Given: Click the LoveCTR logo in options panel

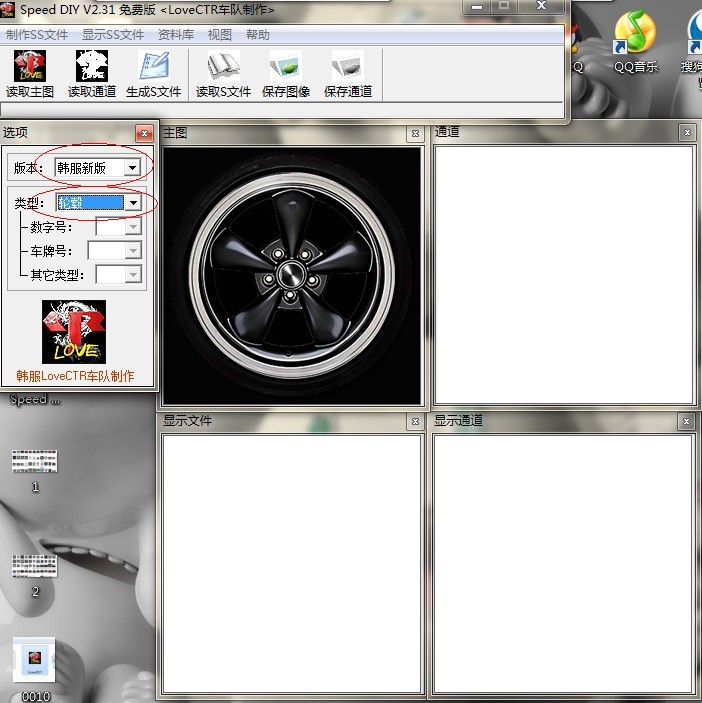Looking at the screenshot, I should (x=74, y=332).
